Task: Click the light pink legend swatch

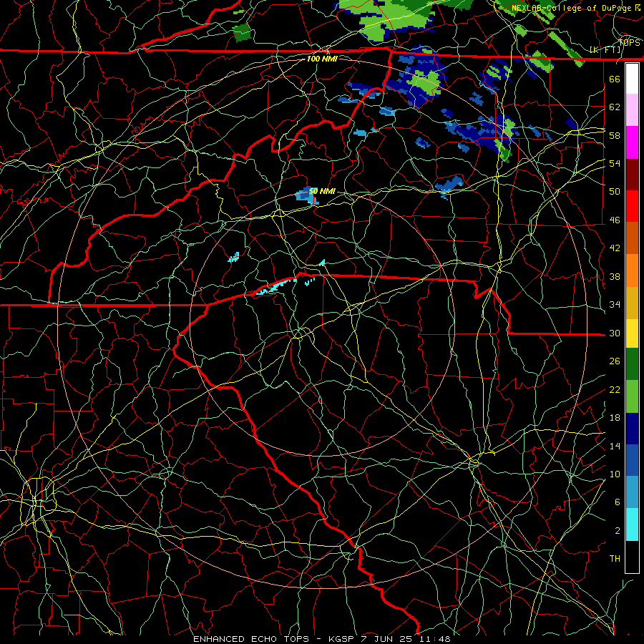Action: tap(632, 110)
